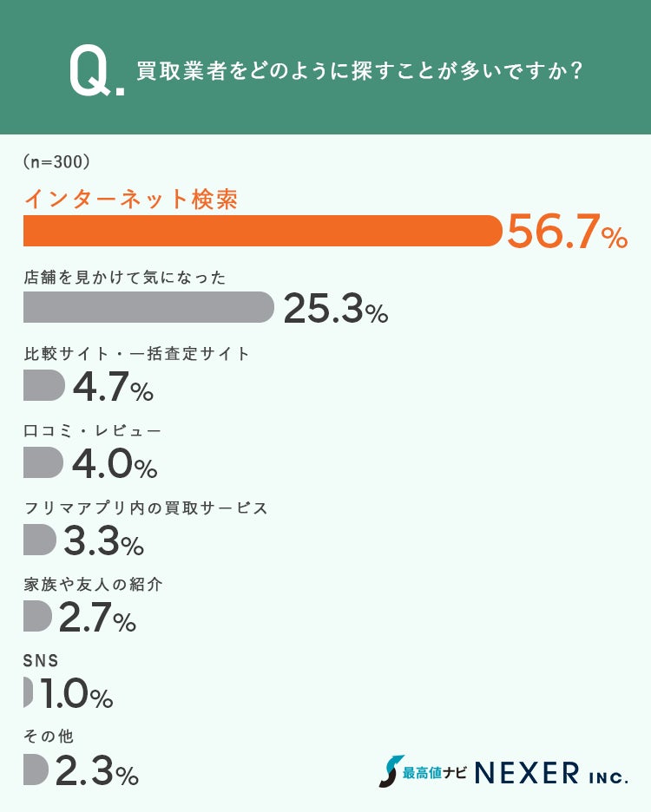Click the gray bar beside 4.7%
The height and width of the screenshot is (812, 651).
43,385
